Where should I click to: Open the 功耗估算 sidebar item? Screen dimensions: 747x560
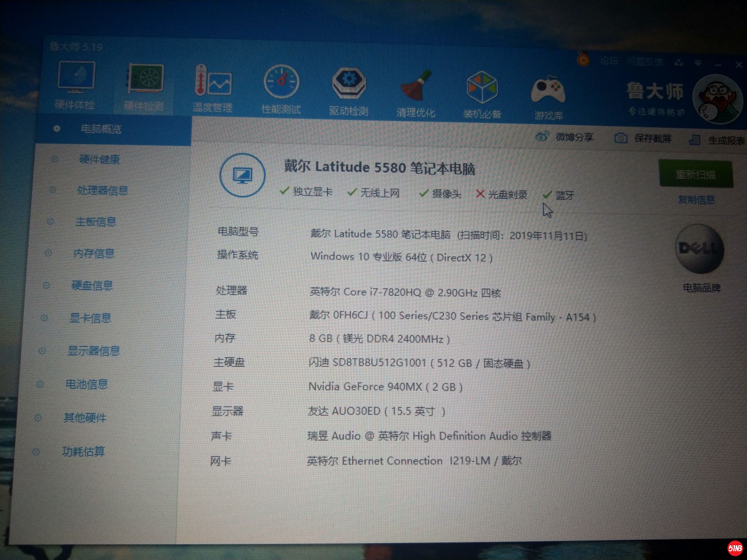click(x=84, y=451)
